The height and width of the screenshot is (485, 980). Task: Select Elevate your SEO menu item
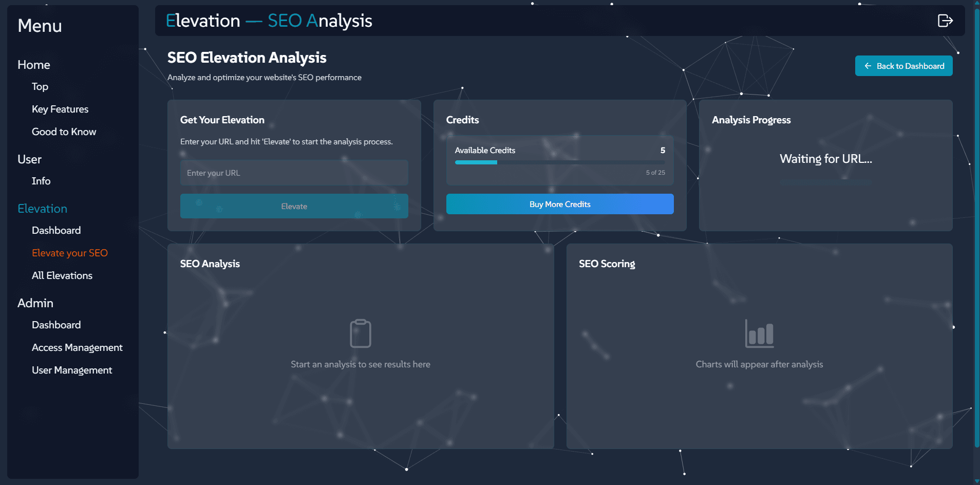(70, 253)
